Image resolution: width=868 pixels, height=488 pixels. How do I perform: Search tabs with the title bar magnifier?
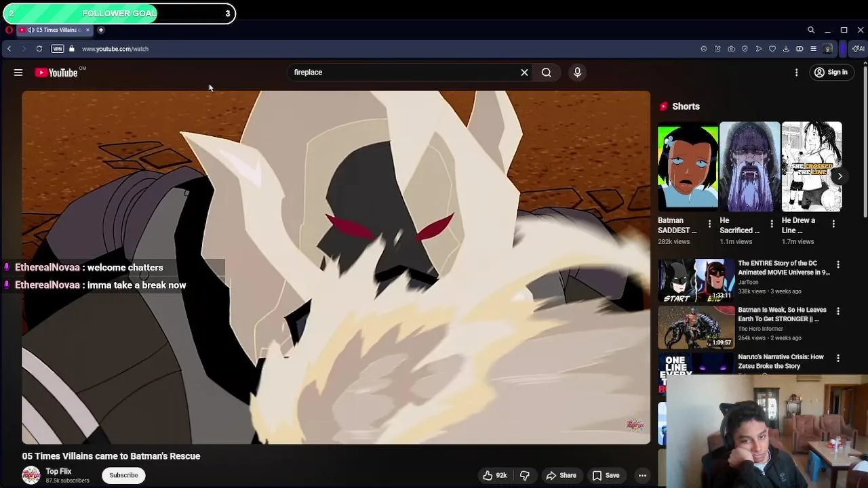pyautogui.click(x=811, y=30)
